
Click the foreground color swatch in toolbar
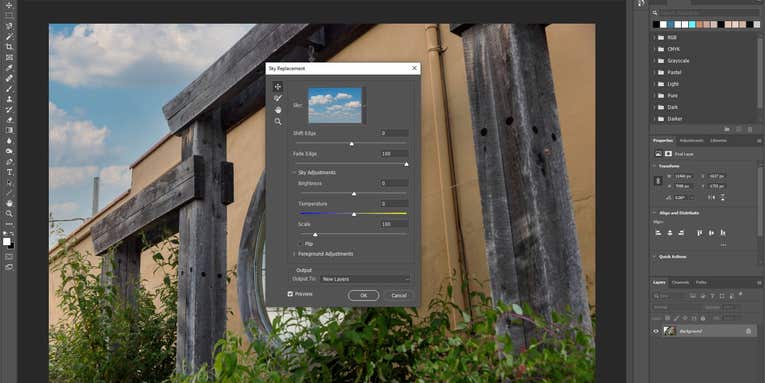coord(7,242)
